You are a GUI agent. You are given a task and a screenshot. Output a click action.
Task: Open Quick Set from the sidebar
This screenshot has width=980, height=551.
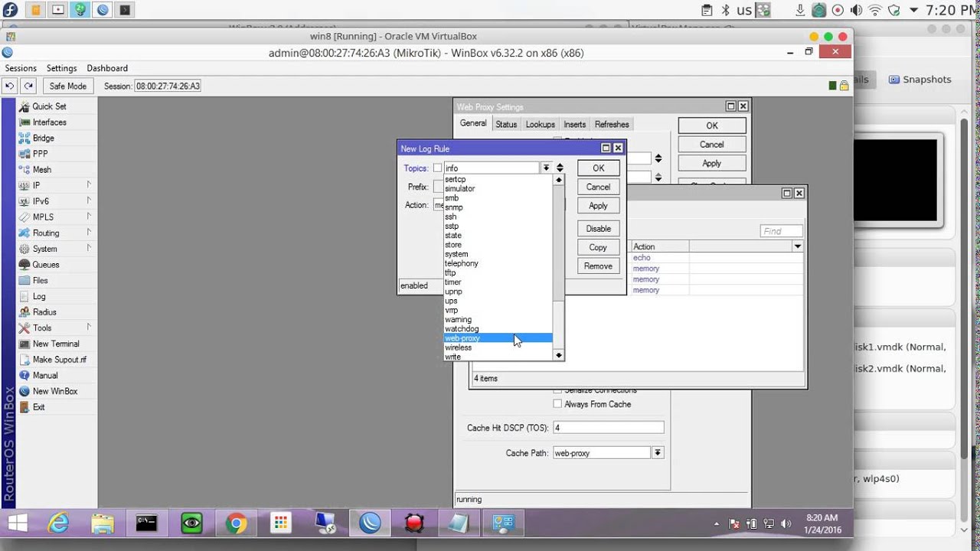click(x=49, y=106)
